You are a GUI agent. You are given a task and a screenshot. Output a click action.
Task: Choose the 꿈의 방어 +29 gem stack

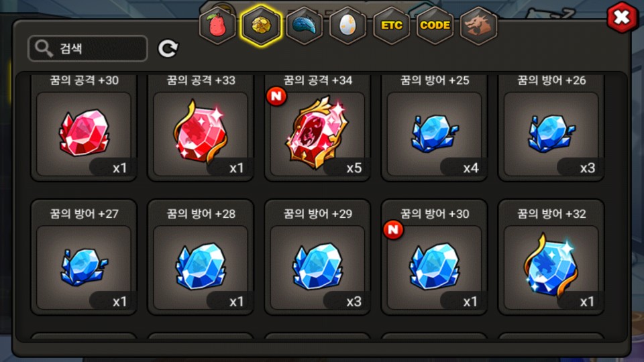(x=317, y=257)
